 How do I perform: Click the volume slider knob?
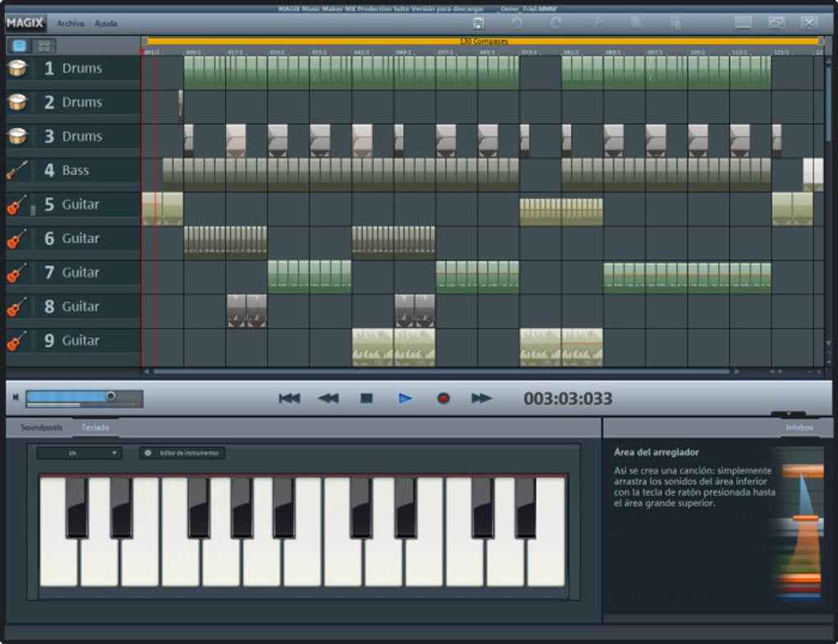coord(110,396)
